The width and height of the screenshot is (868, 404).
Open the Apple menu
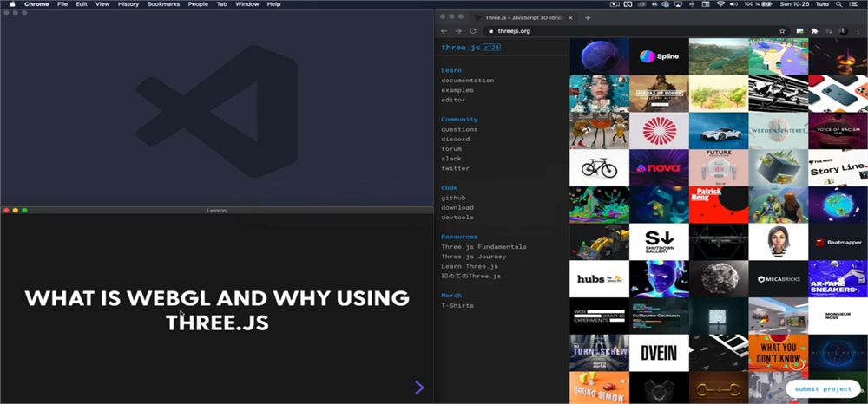click(12, 3)
